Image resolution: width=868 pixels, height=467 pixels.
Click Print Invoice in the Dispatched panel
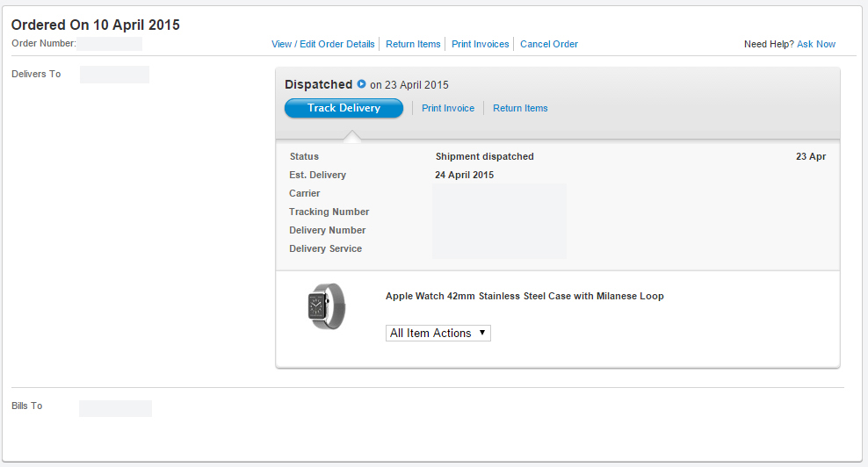tap(448, 109)
